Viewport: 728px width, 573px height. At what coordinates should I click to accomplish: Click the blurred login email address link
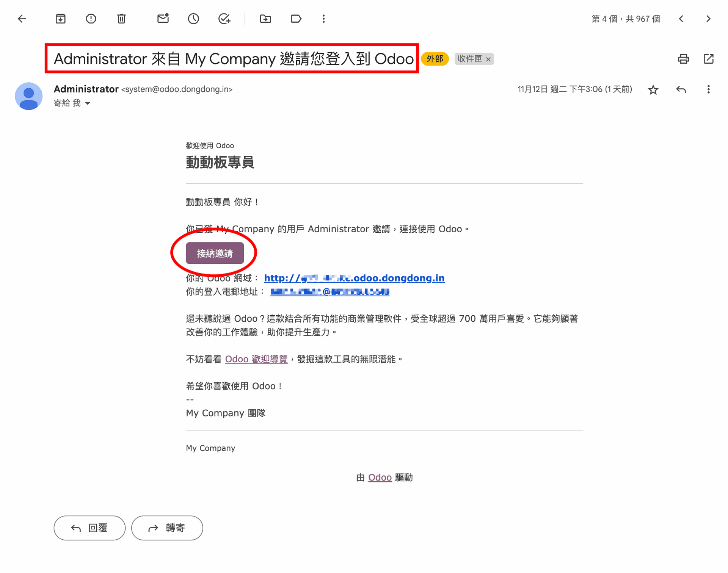(329, 291)
